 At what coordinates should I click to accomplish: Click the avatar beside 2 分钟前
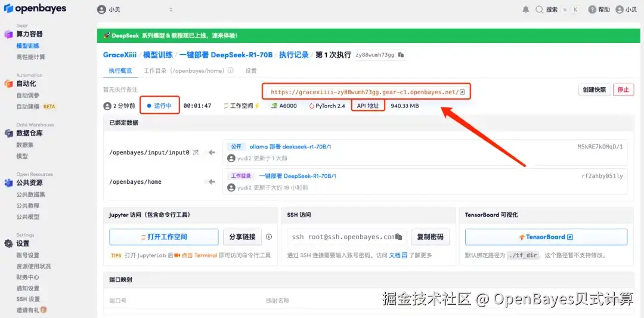pos(107,106)
